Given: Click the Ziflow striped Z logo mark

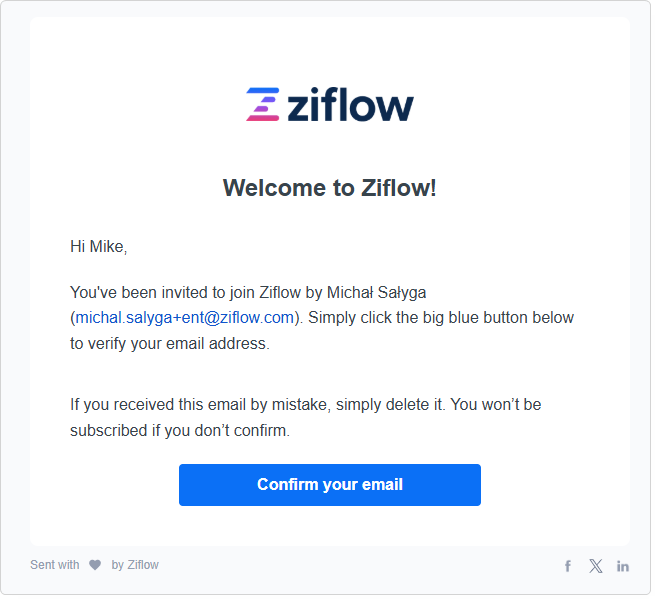Looking at the screenshot, I should point(263,104).
